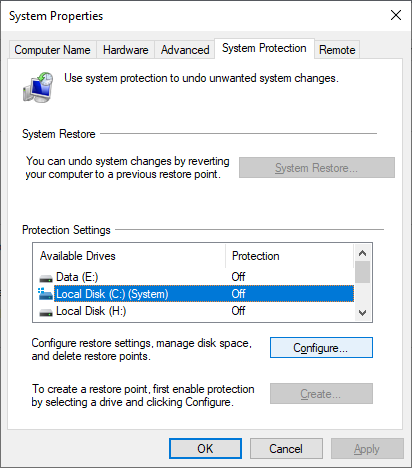Go to the Advanced tab
412x468 pixels.
point(185,50)
